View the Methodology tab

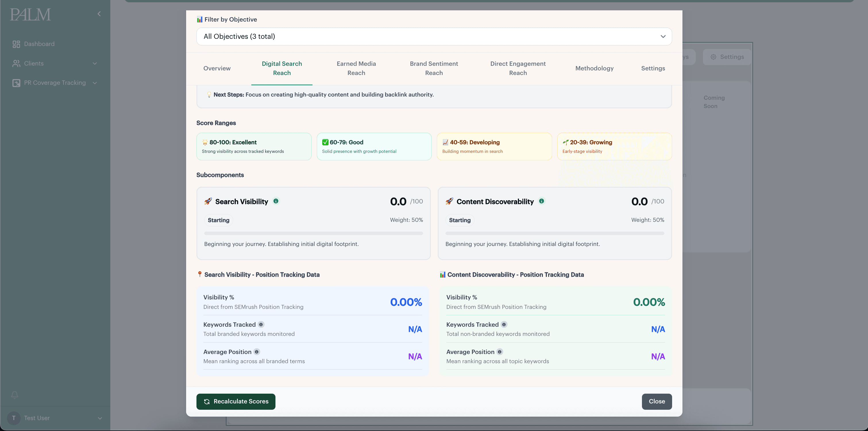pos(594,68)
